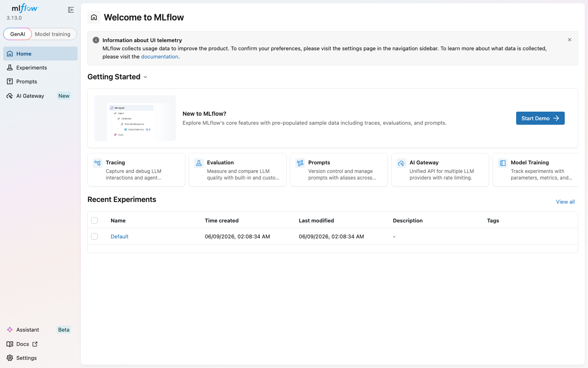Click the New badge beside AI Gateway
588x368 pixels.
click(64, 96)
